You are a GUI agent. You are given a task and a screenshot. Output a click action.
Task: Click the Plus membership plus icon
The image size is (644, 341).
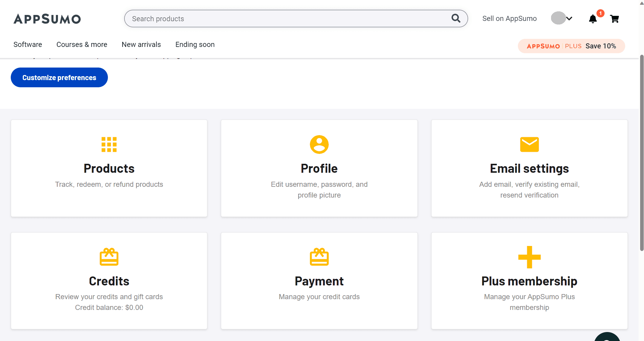coord(529,257)
